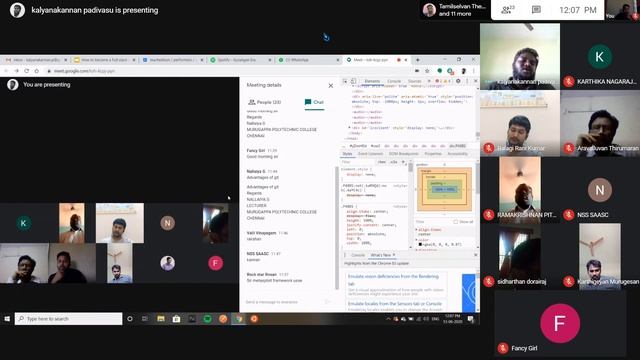Viewport: 640px width, 360px height.
Task: Expand the div html element node triangle
Action: pos(349,128)
